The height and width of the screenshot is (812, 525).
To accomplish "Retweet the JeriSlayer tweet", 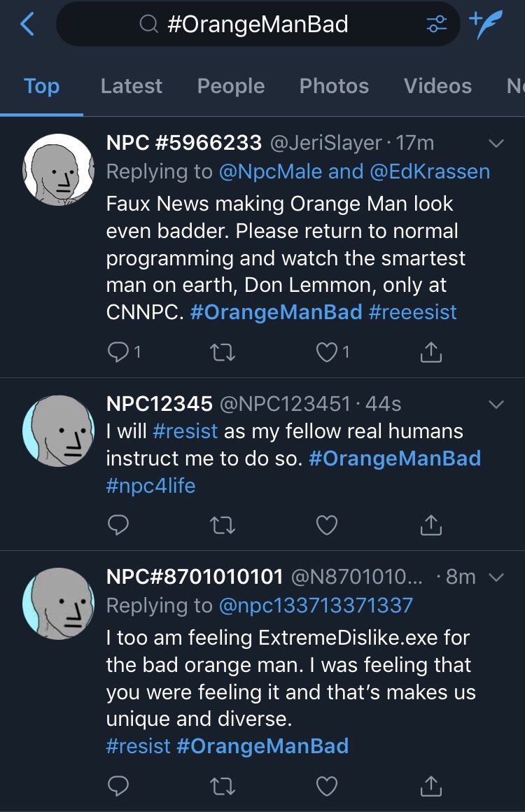I will 223,353.
